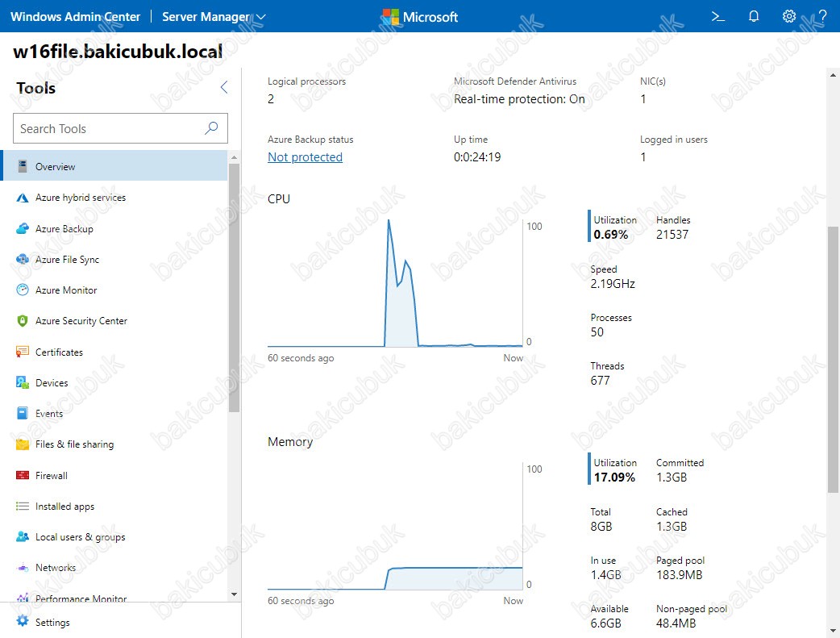Open the Certificates tool
The height and width of the screenshot is (638, 840).
click(x=114, y=352)
